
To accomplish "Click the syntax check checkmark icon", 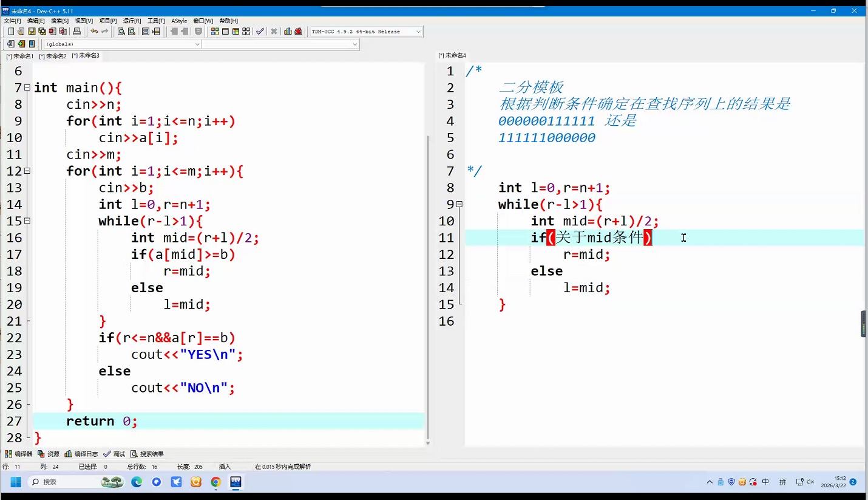I will [x=260, y=32].
